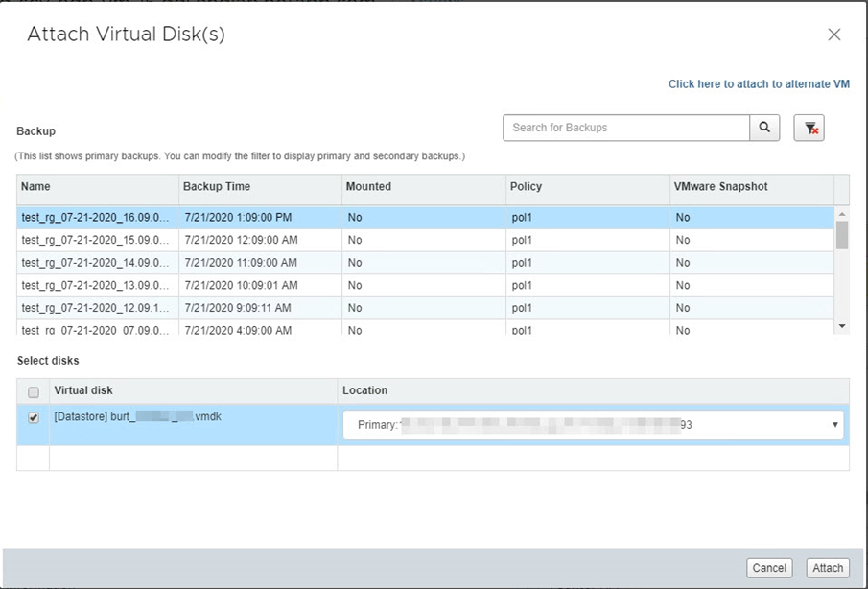Click the search magnifier icon

(764, 128)
